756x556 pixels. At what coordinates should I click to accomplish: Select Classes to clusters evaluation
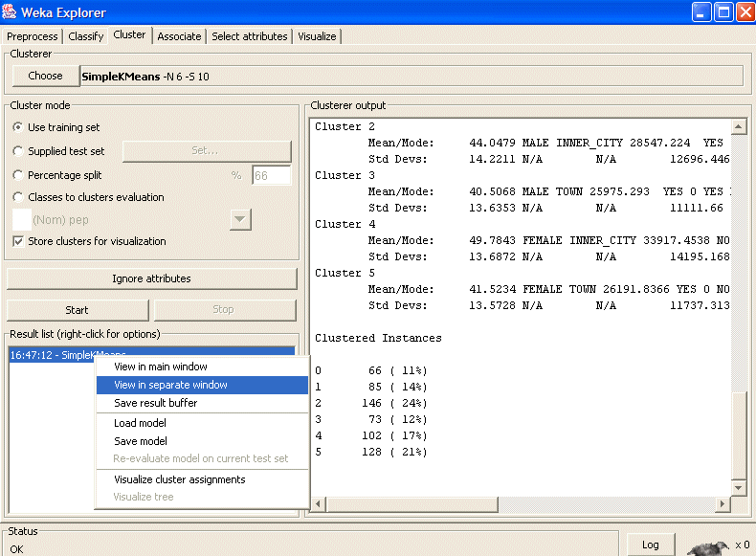pyautogui.click(x=18, y=197)
